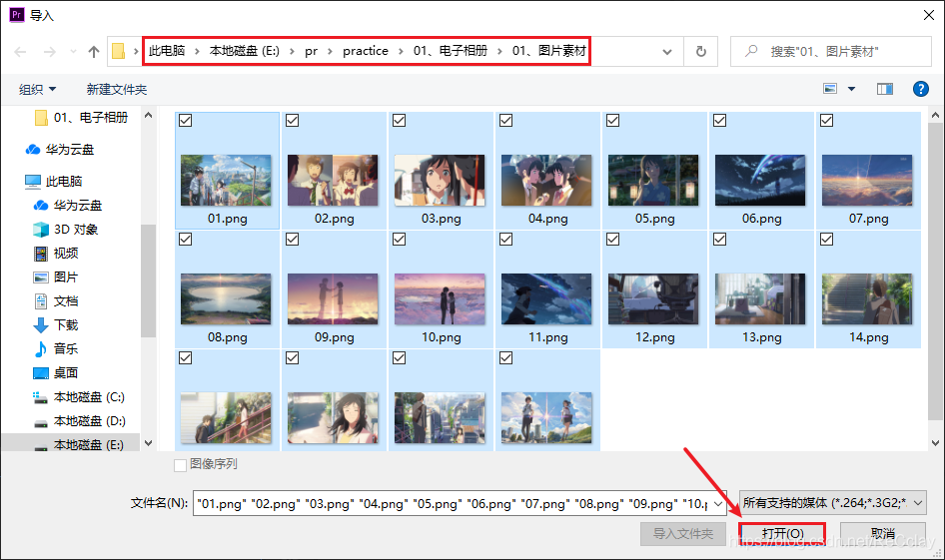Viewport: 945px width, 560px height.
Task: Open the 组织 dropdown menu
Action: tap(37, 90)
